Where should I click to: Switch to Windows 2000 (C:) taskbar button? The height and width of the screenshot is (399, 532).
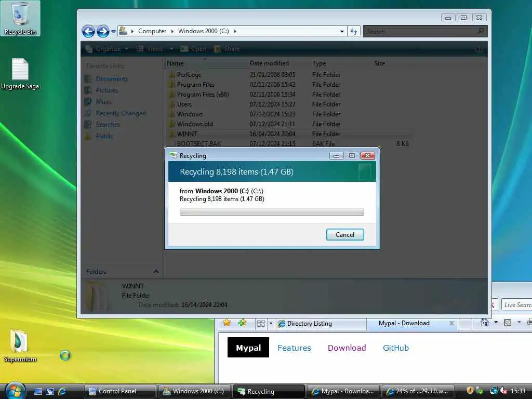[x=194, y=391]
